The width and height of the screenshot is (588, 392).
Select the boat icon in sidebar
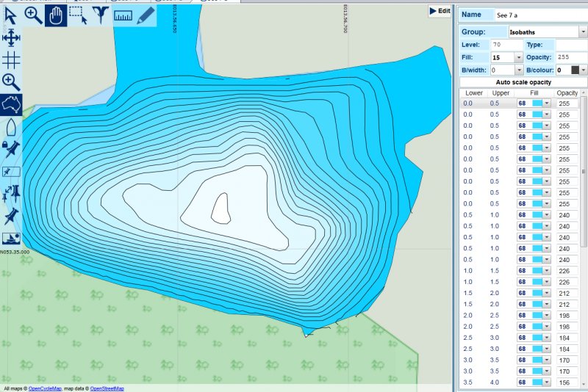11,127
